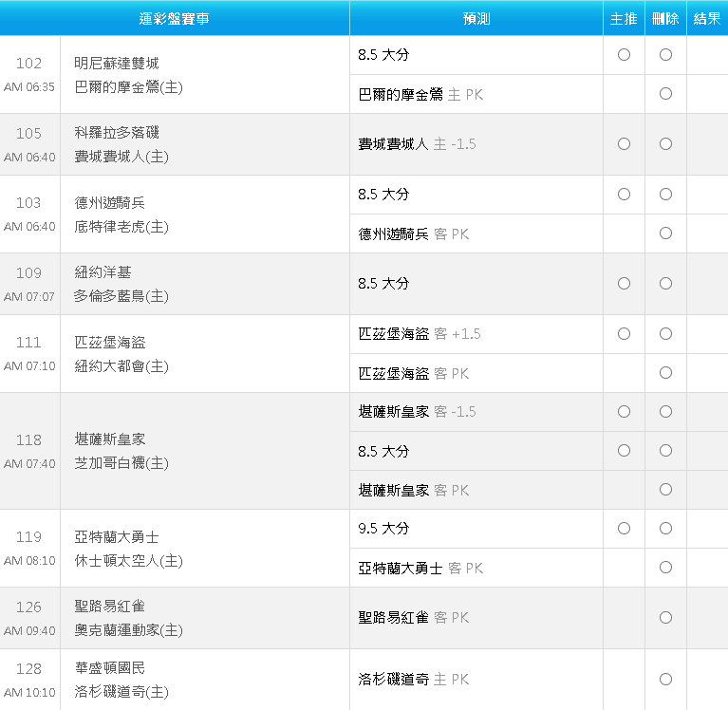The height and width of the screenshot is (710, 728).
Task: Click game number 111
Action: click(x=28, y=343)
